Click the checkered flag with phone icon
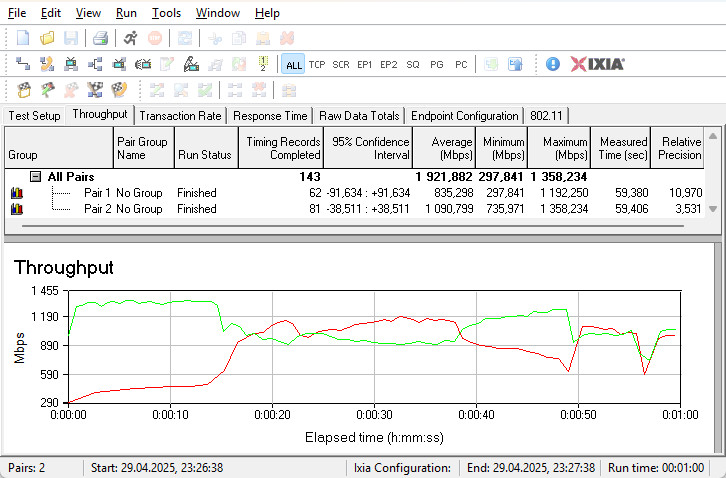Screen dimensions: 726x478 119,90
